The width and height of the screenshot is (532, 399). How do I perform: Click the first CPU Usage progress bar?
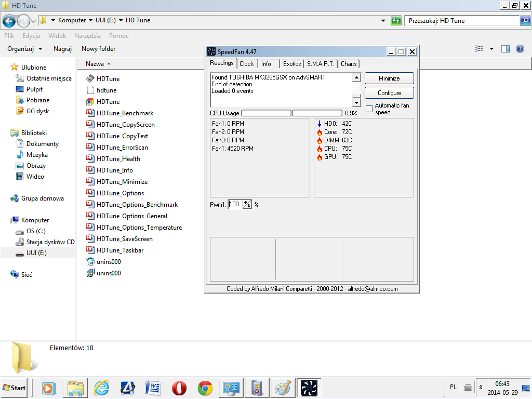pyautogui.click(x=266, y=113)
